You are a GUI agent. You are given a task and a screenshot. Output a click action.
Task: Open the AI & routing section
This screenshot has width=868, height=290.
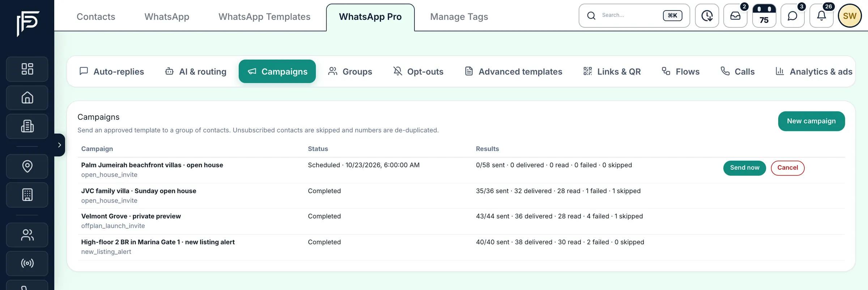(196, 72)
